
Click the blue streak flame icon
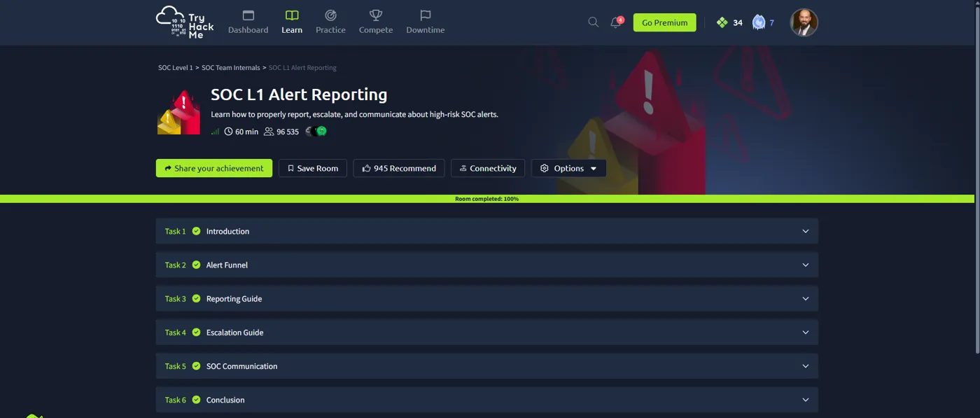coord(759,22)
